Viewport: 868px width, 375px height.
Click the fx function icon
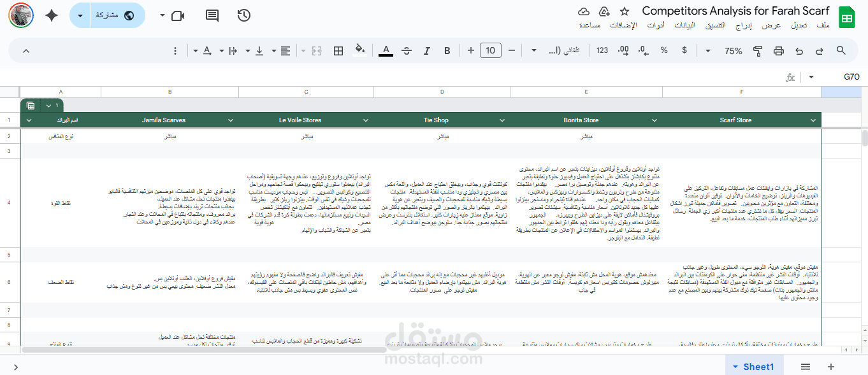coord(790,77)
